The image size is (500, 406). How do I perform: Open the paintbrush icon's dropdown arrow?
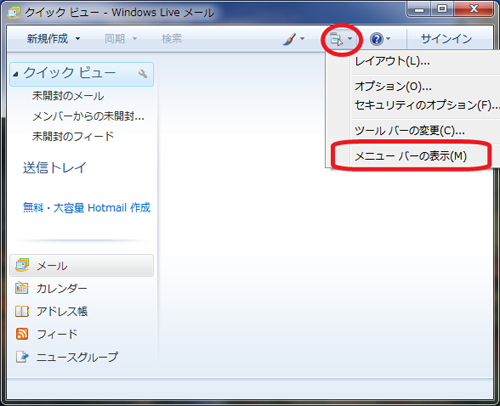tap(302, 39)
